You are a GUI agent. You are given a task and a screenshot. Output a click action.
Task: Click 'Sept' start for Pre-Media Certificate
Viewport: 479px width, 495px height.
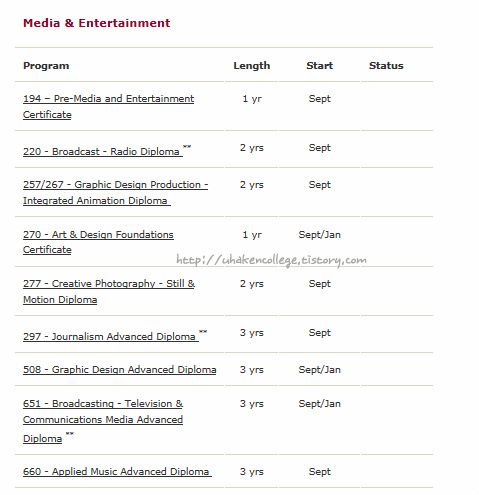(319, 99)
